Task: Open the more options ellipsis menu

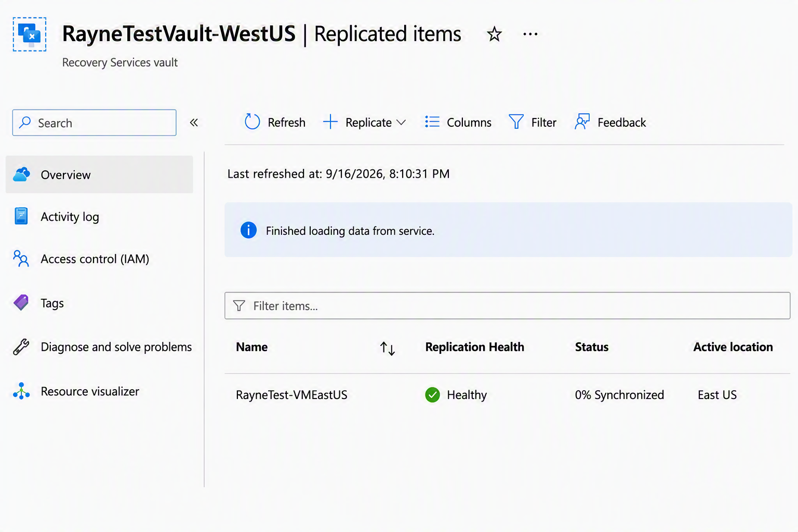Action: 530,34
